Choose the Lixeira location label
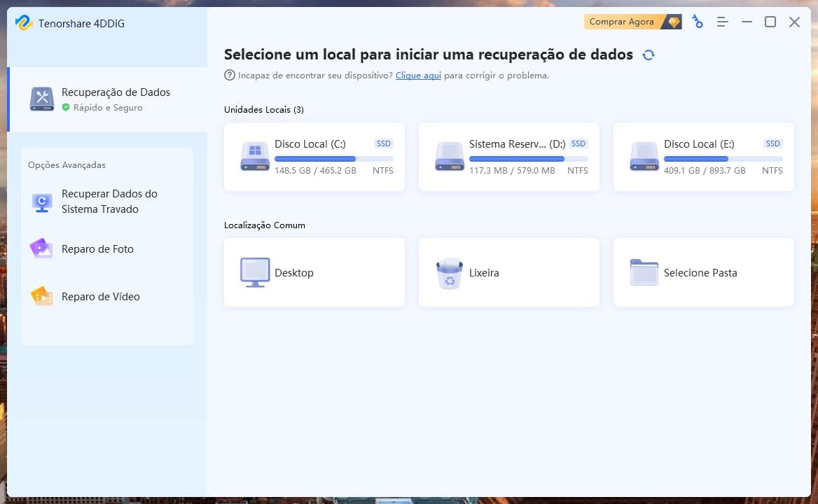Screen dimensions: 818x504 pyautogui.click(x=484, y=272)
